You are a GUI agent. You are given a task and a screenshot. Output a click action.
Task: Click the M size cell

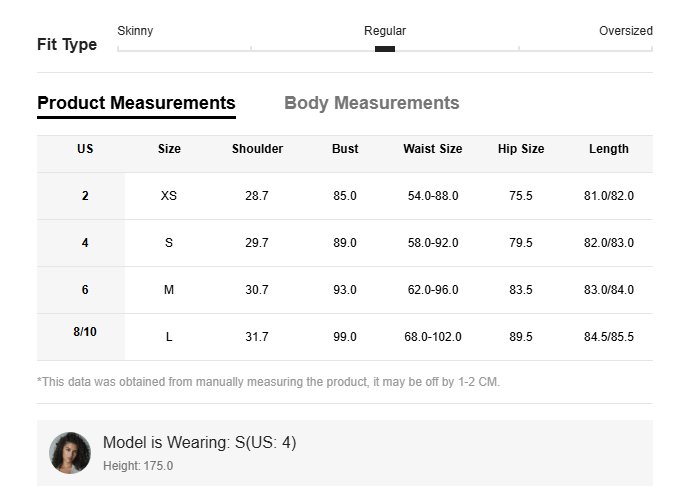tap(169, 290)
